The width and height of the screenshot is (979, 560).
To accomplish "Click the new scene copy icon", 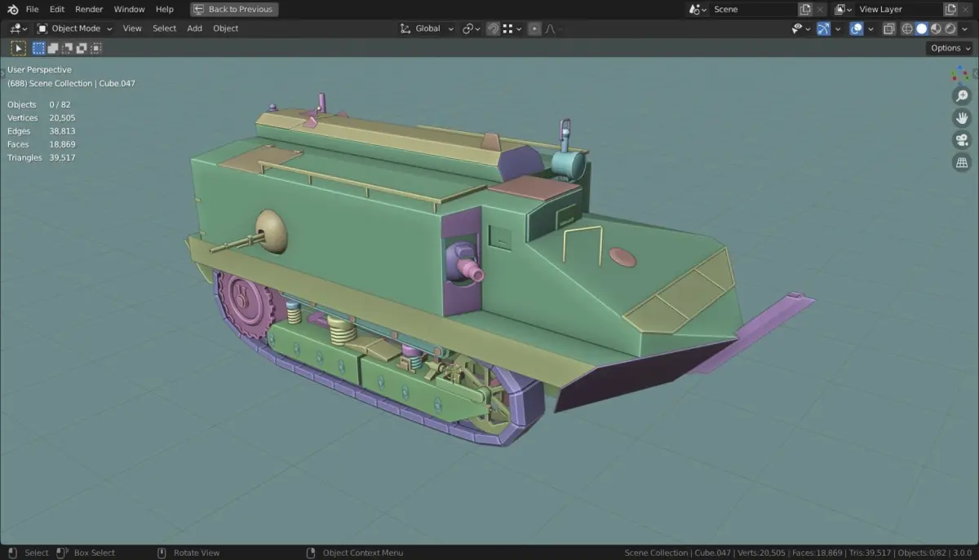I will click(x=805, y=9).
